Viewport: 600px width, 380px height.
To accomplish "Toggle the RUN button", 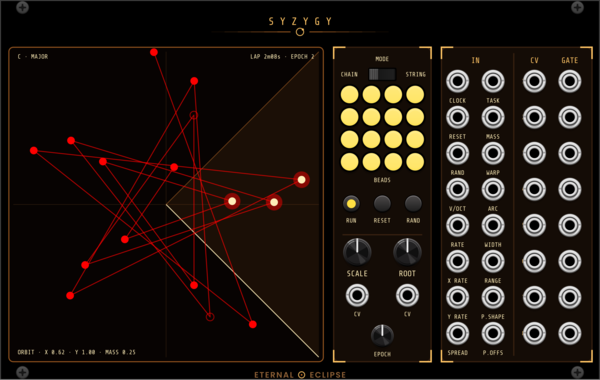I will pos(351,204).
